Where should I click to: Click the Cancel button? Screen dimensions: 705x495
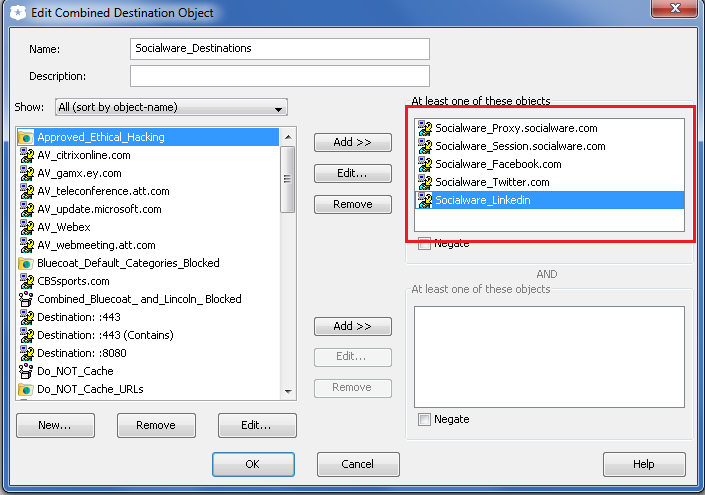(358, 464)
